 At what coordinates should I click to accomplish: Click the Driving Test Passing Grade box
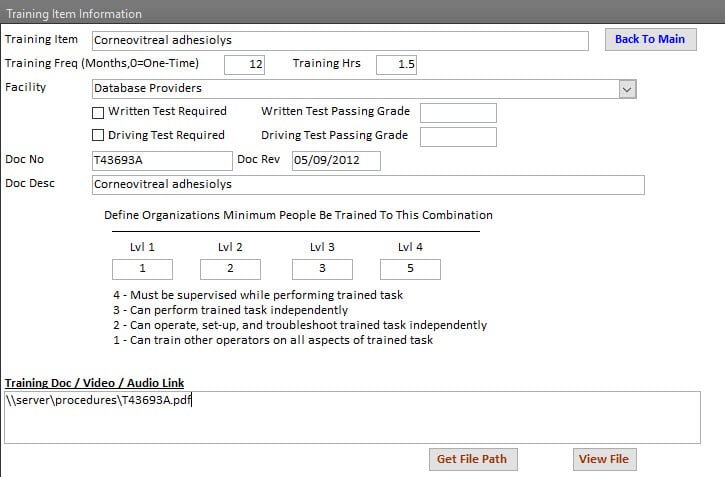point(458,137)
